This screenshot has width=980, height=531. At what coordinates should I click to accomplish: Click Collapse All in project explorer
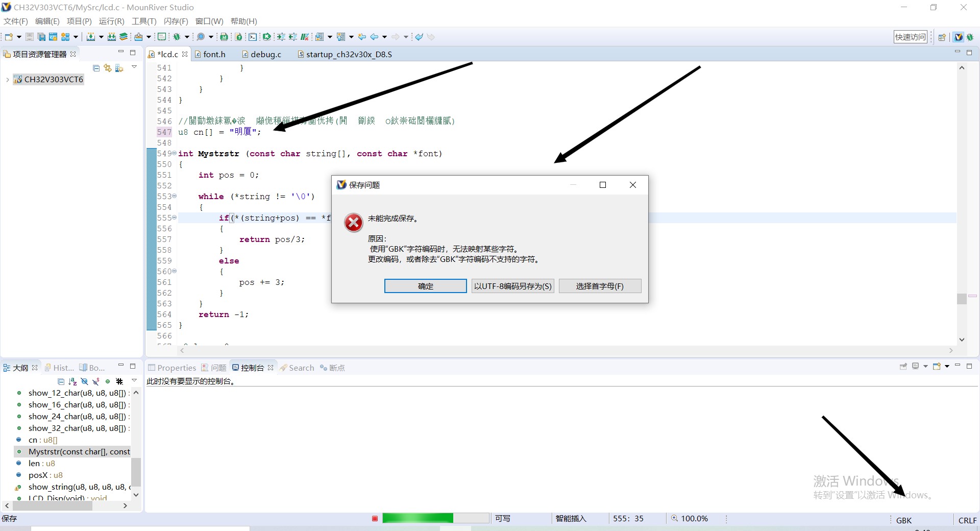coord(96,68)
